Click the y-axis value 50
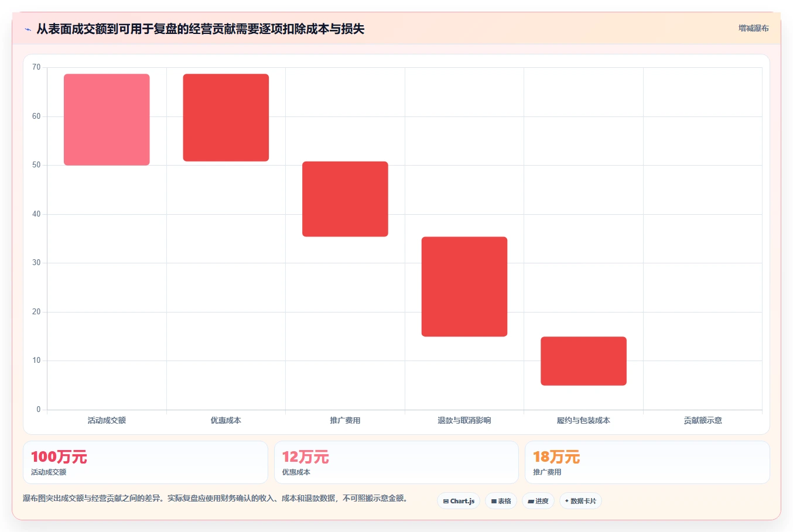The height and width of the screenshot is (532, 793). [x=36, y=165]
